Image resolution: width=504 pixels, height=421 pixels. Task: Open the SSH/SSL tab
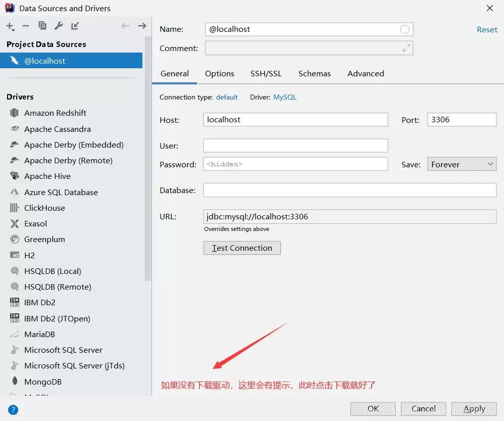click(266, 74)
